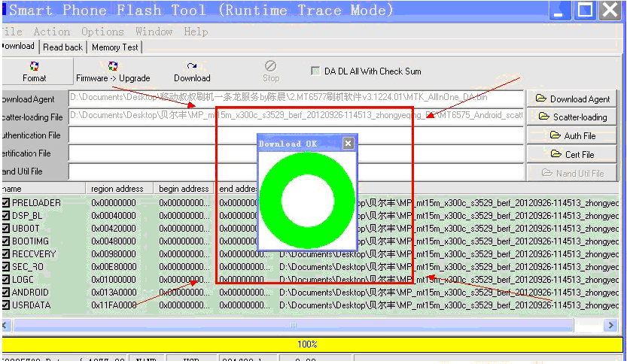Image resolution: width=627 pixels, height=364 pixels.
Task: Uncheck the DSP_BL partition
Action: pos(5,215)
